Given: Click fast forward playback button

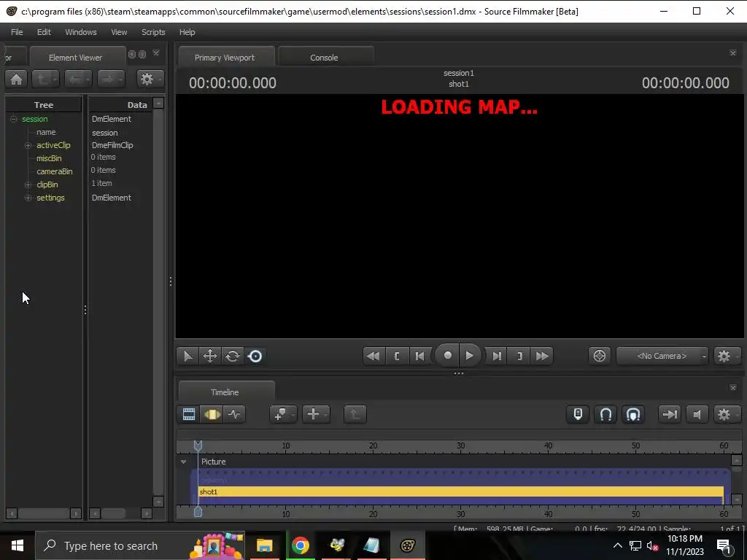Looking at the screenshot, I should tap(542, 356).
